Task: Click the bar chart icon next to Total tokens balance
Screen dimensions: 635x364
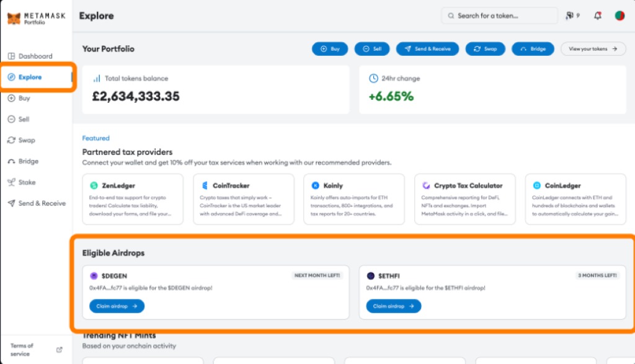Action: coord(97,78)
